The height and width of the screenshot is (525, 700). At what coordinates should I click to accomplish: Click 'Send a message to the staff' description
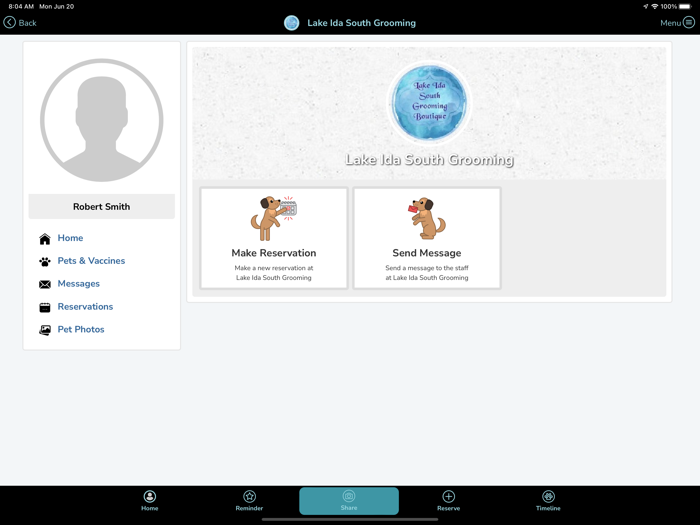[427, 268]
